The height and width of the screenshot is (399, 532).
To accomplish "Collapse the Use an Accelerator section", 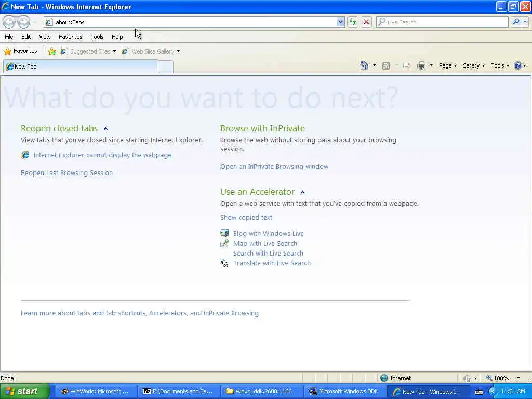I will (x=302, y=192).
